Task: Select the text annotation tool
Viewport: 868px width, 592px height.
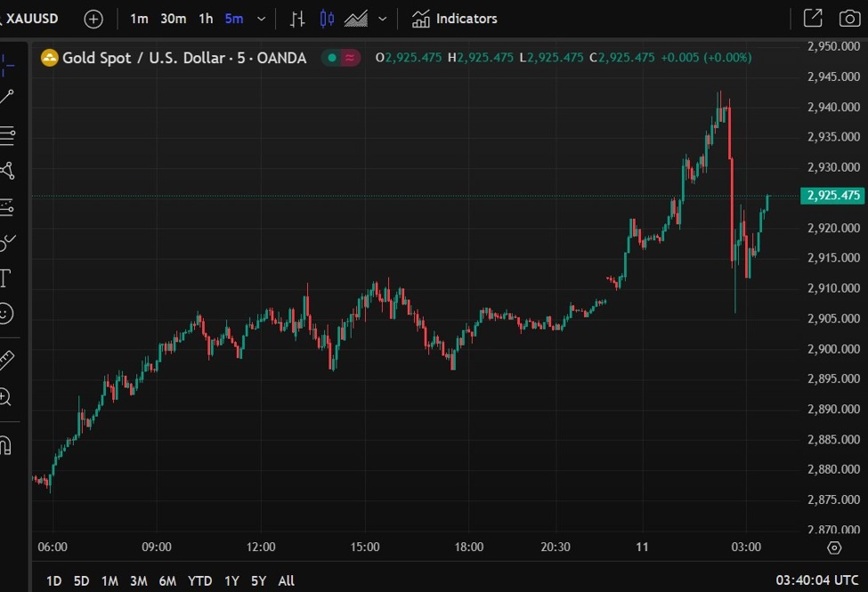Action: 4,278
